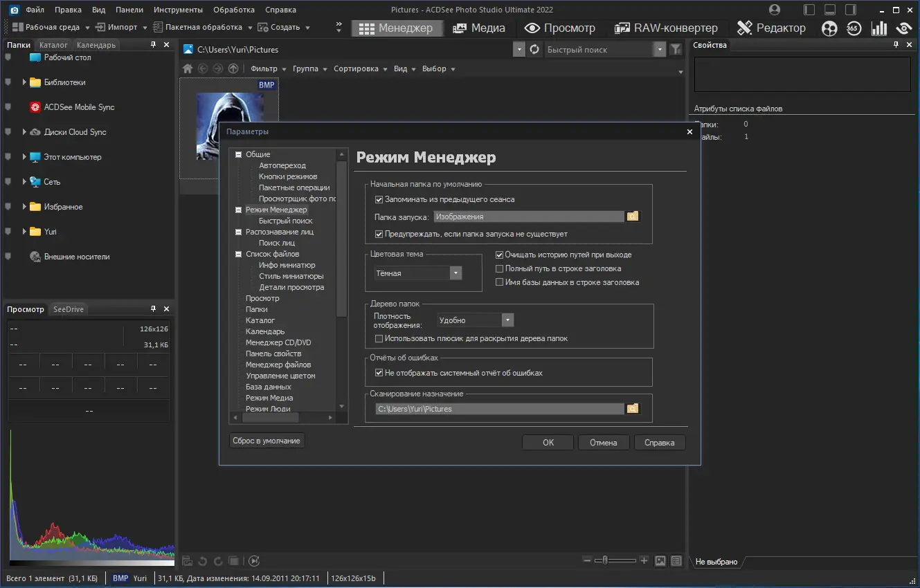Click the user account icon in title bar

[x=775, y=10]
